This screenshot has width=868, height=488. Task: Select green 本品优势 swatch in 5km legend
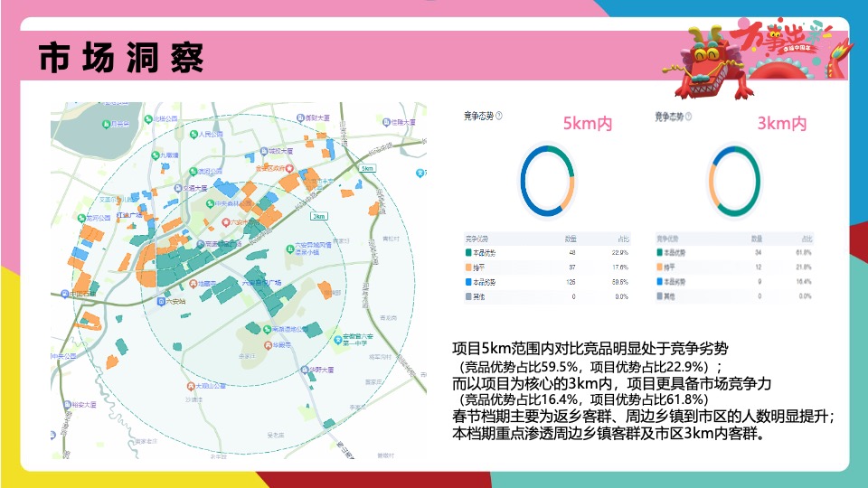click(468, 252)
